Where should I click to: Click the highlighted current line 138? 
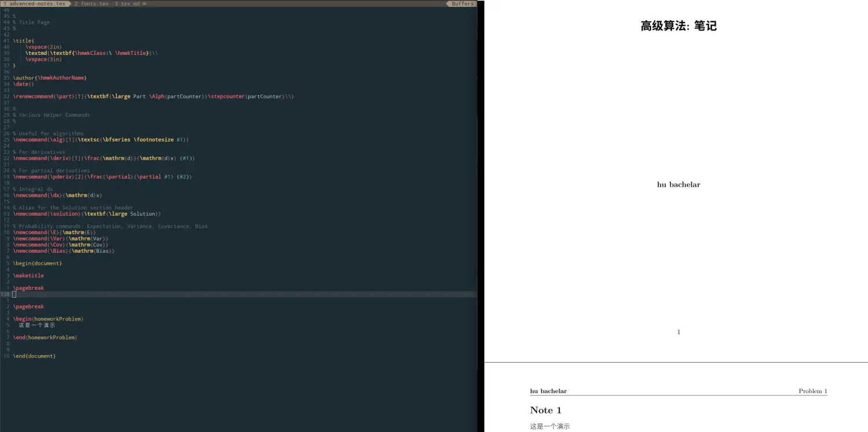coord(238,294)
